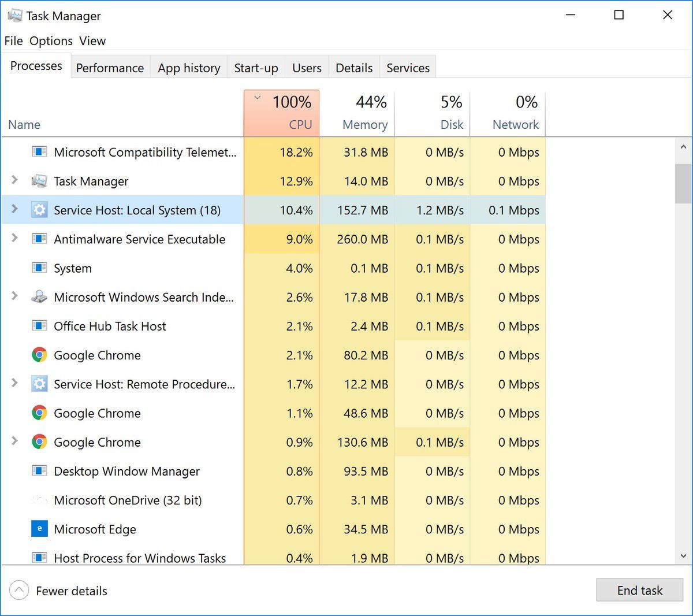
Task: Switch to the Start-up tab
Action: coord(256,68)
